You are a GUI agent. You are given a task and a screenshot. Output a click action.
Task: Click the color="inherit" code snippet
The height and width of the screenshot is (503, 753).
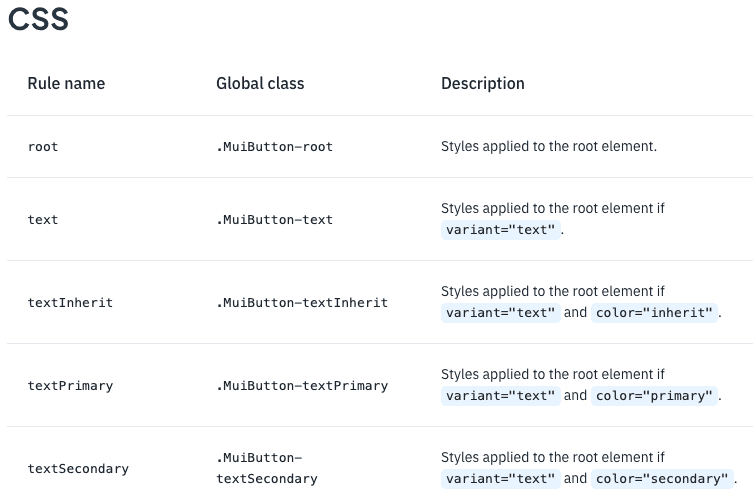pos(655,313)
